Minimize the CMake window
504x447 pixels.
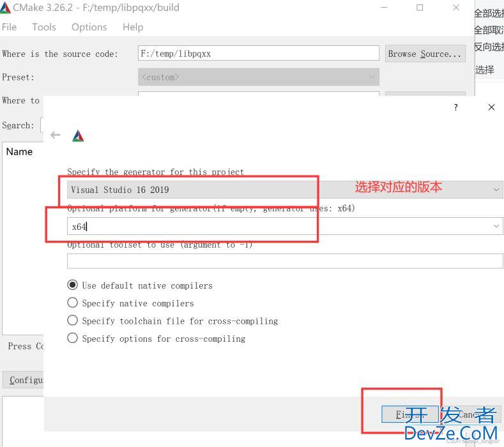point(384,8)
